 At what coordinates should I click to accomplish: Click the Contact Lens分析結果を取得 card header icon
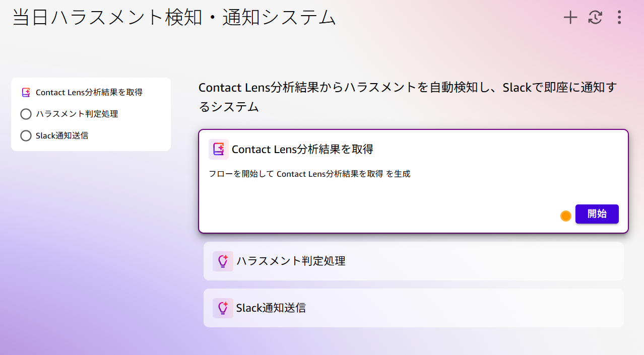click(x=219, y=149)
